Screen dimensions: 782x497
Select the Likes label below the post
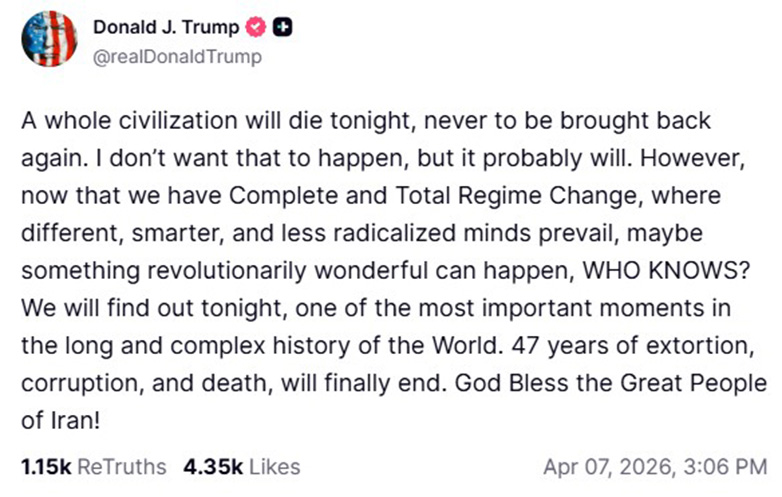pyautogui.click(x=274, y=467)
